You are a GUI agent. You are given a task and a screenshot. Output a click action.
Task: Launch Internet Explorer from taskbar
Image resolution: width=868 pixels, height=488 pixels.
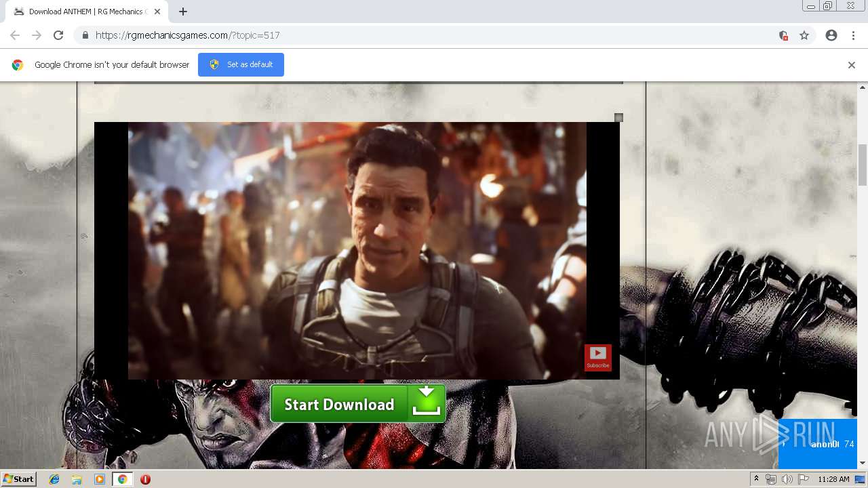[54, 479]
